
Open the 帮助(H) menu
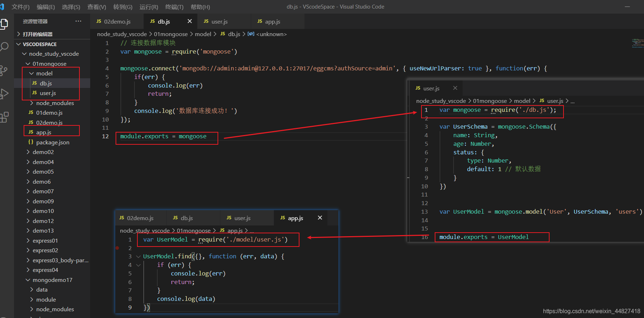click(x=200, y=7)
